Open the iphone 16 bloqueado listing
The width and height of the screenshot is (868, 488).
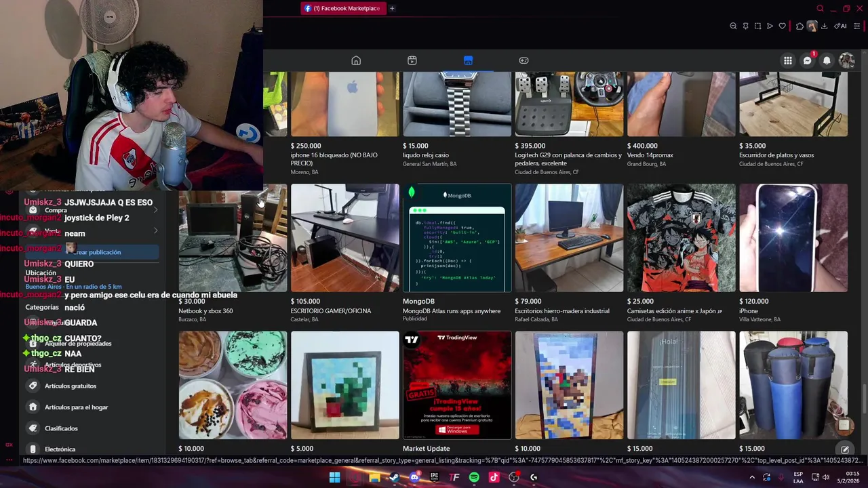pyautogui.click(x=344, y=124)
